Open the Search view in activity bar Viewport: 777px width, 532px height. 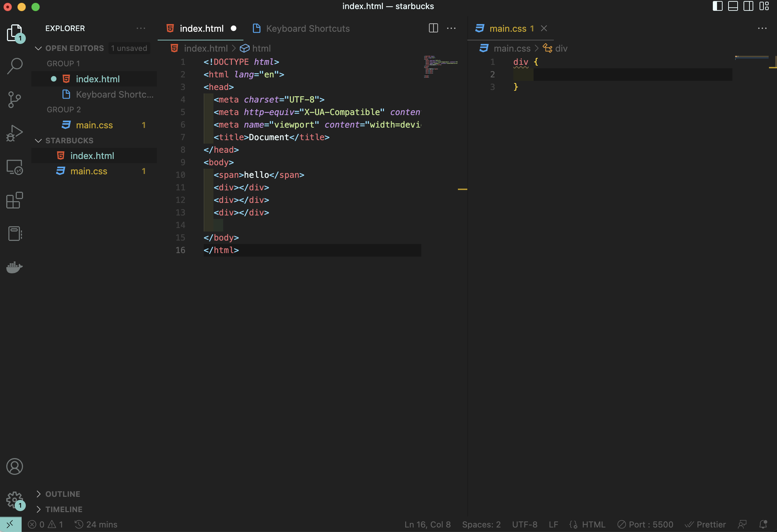[x=15, y=66]
